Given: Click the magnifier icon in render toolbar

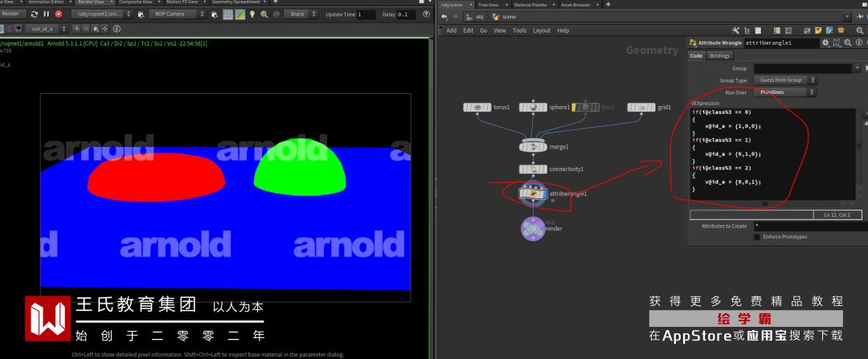Looking at the screenshot, I should (x=264, y=14).
